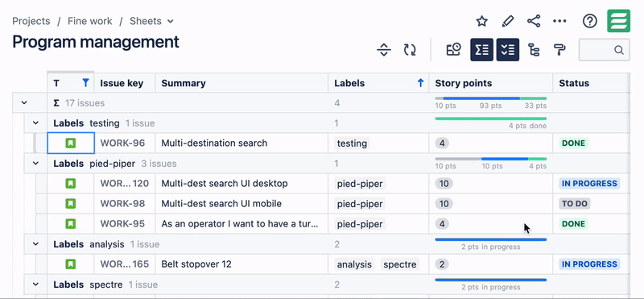644x299 pixels.
Task: Click pied-piper label chip in WORK-98 row
Action: [360, 204]
